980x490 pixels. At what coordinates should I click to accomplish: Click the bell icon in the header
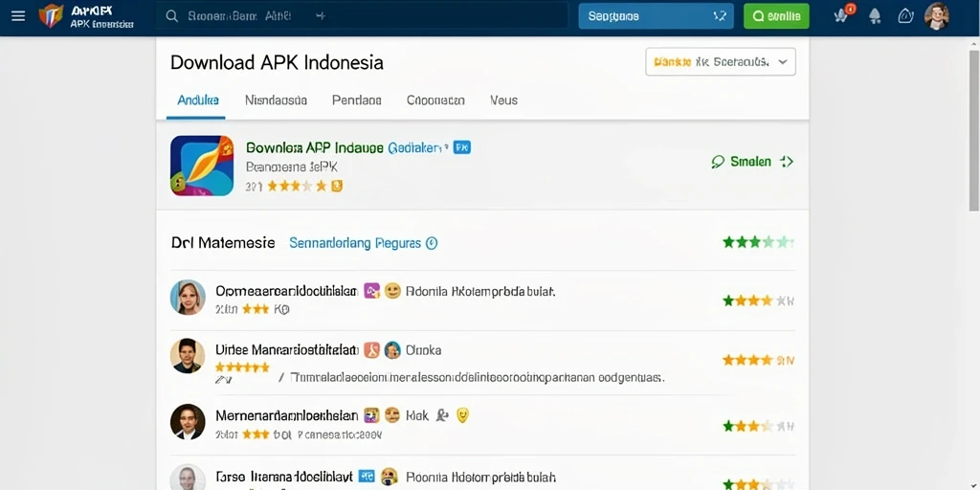[x=875, y=16]
